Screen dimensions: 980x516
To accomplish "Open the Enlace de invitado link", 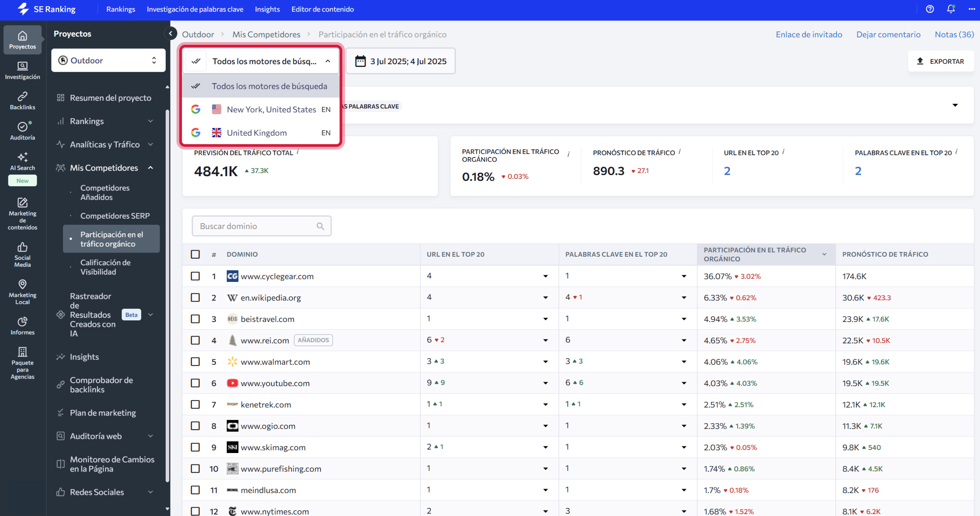I will [809, 34].
